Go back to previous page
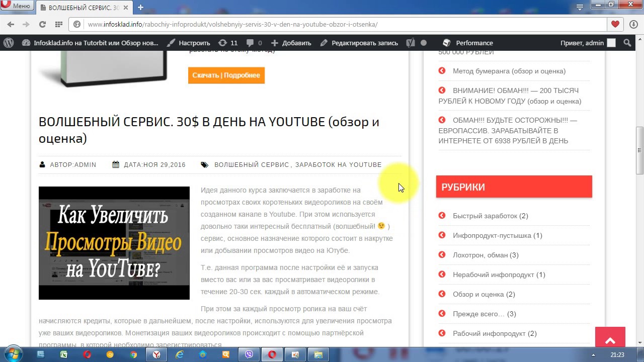Screen dimensions: 644x362 coord(11,24)
